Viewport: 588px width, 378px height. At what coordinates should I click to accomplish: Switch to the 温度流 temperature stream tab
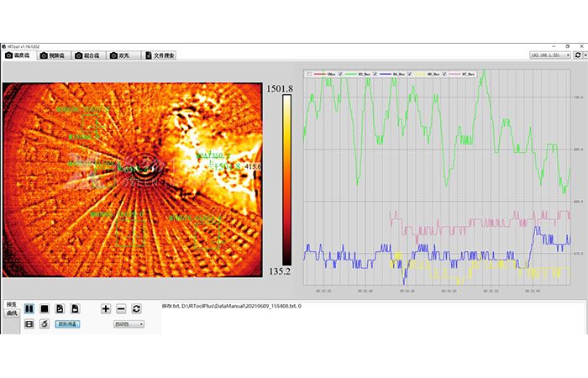(18, 55)
